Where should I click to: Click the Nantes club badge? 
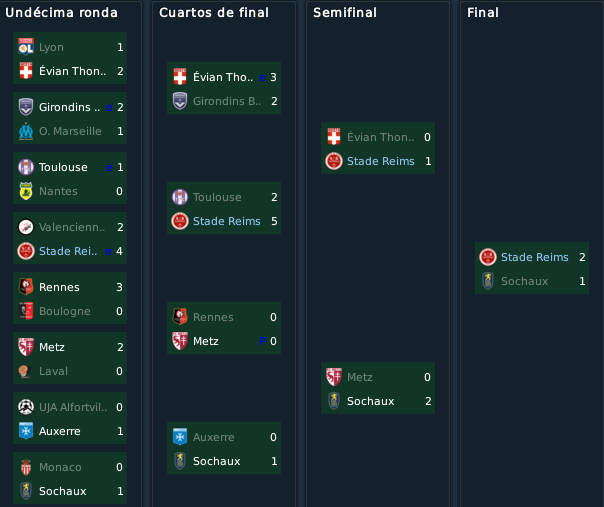[x=26, y=191]
